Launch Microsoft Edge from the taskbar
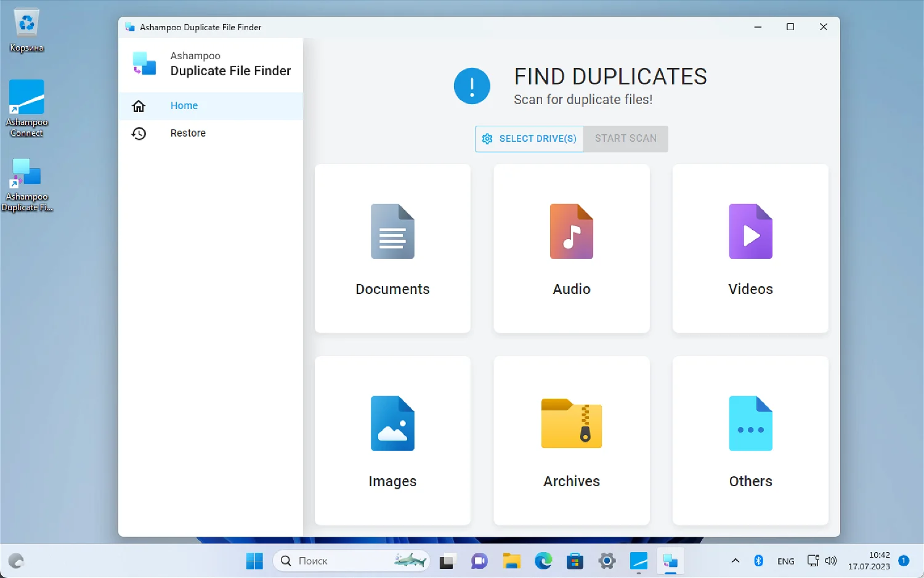The height and width of the screenshot is (578, 924). (x=543, y=561)
